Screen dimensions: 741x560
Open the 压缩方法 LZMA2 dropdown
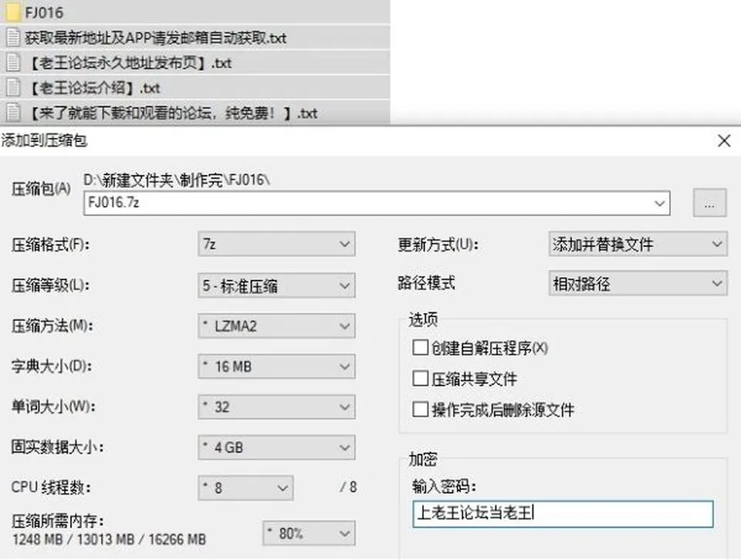[276, 326]
